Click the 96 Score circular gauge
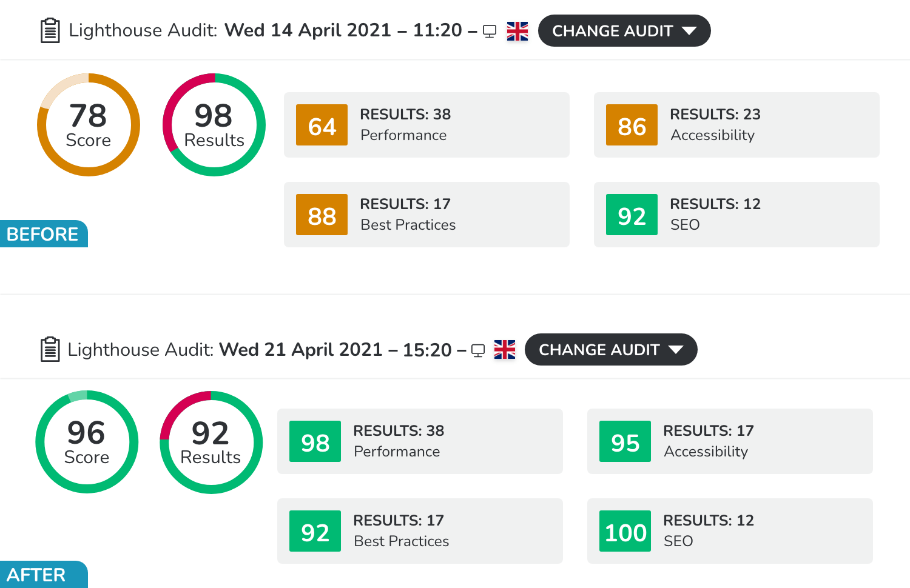The height and width of the screenshot is (588, 910). 87,442
